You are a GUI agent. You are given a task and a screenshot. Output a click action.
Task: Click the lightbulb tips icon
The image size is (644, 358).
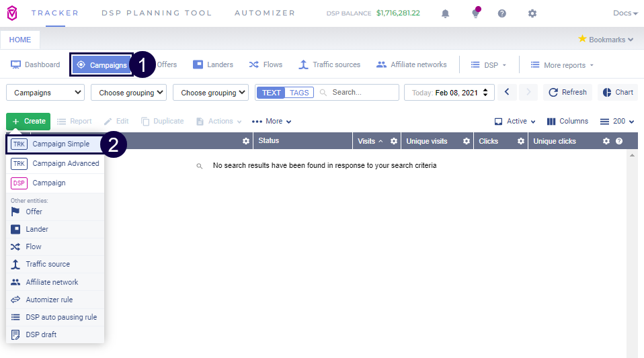(475, 13)
